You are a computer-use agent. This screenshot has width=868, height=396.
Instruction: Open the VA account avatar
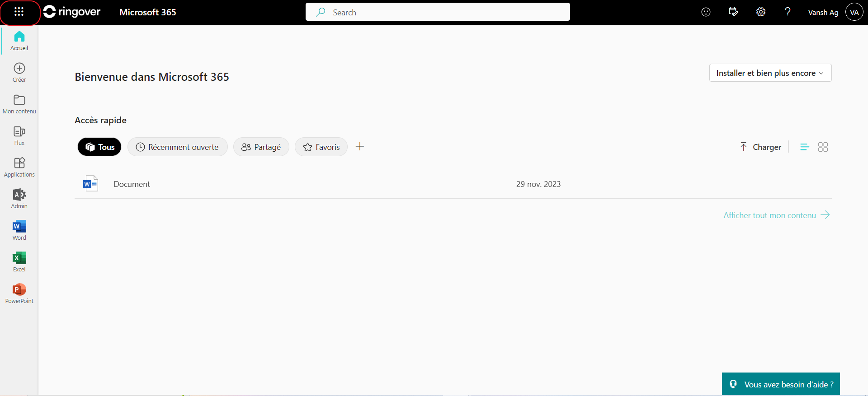point(854,12)
